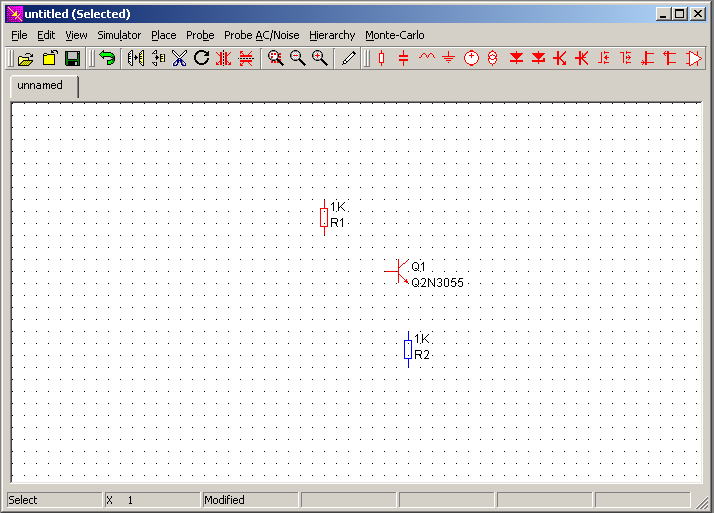
Task: Place a P-channel JFET
Action: [x=670, y=58]
